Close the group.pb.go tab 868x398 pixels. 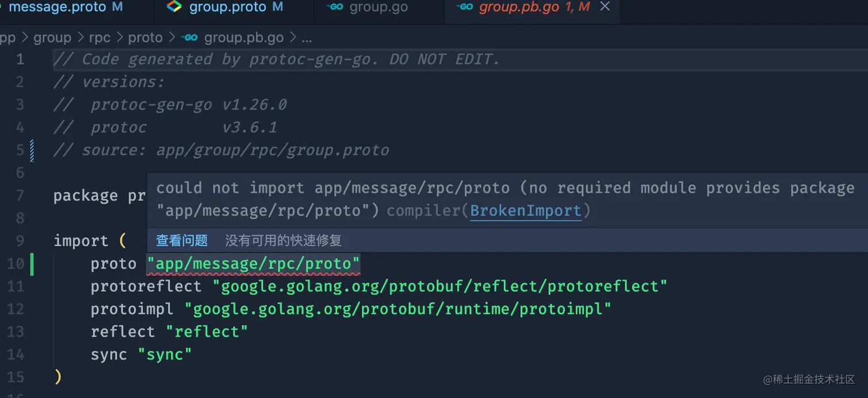coord(604,7)
